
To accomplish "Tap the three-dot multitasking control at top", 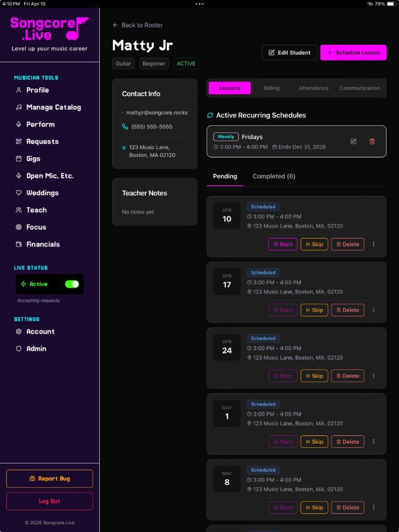I will point(199,4).
